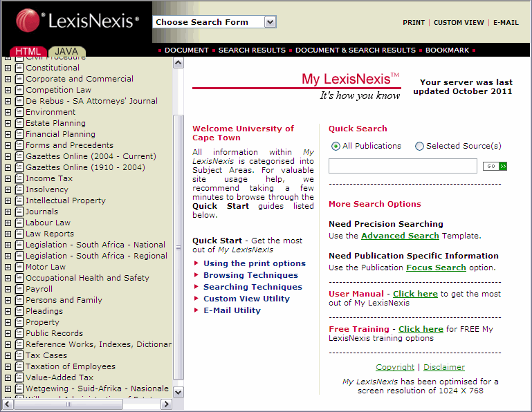Open the DOCUMENT view
Screen dimensions: 532x412
click(x=187, y=50)
